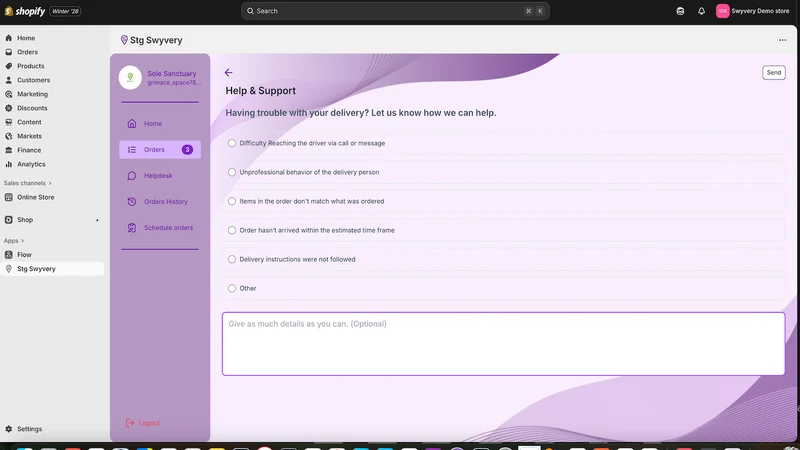This screenshot has width=800, height=450.
Task: Click the Settings gear icon
Action: point(9,429)
